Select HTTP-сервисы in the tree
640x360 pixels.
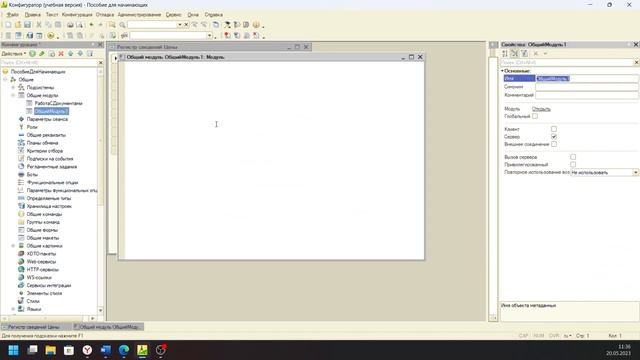pos(42,269)
